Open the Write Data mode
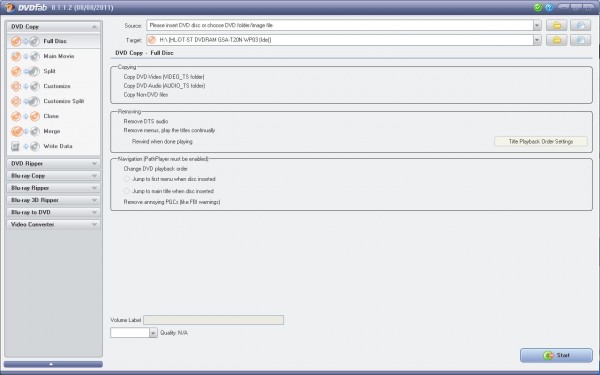This screenshot has width=600, height=375. 54,146
